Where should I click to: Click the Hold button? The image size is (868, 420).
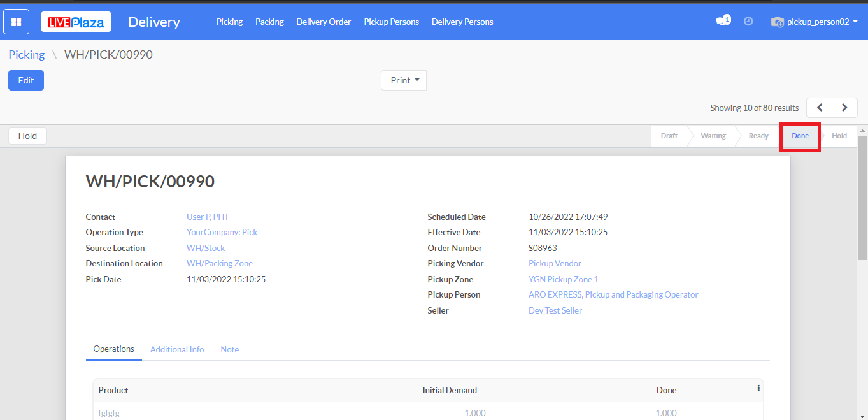pos(27,136)
